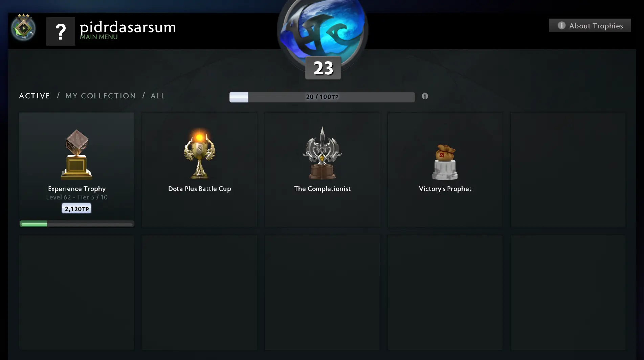
Task: Click empty trophy slot beside Victory's Prophet
Action: point(568,170)
